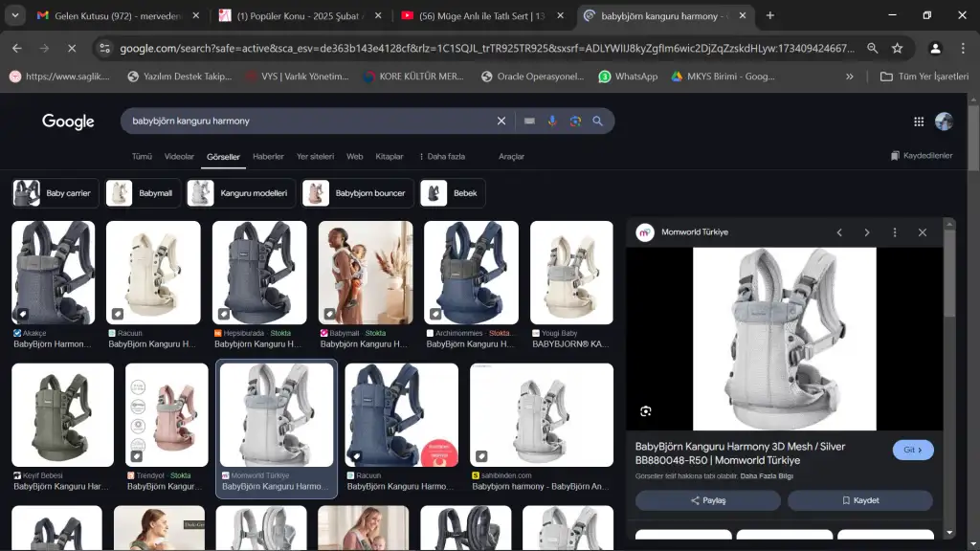
Task: Switch to the Haberler results tab
Action: 268,157
